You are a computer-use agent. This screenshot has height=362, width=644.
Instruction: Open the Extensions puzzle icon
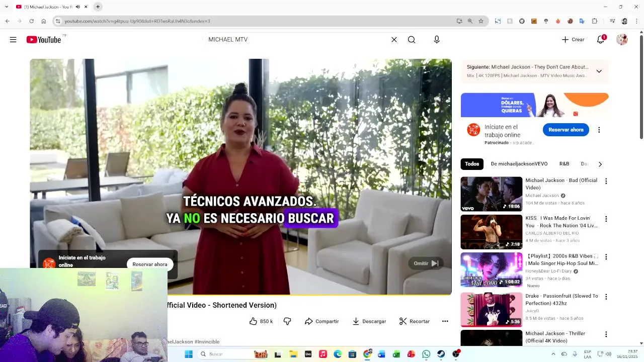594,21
